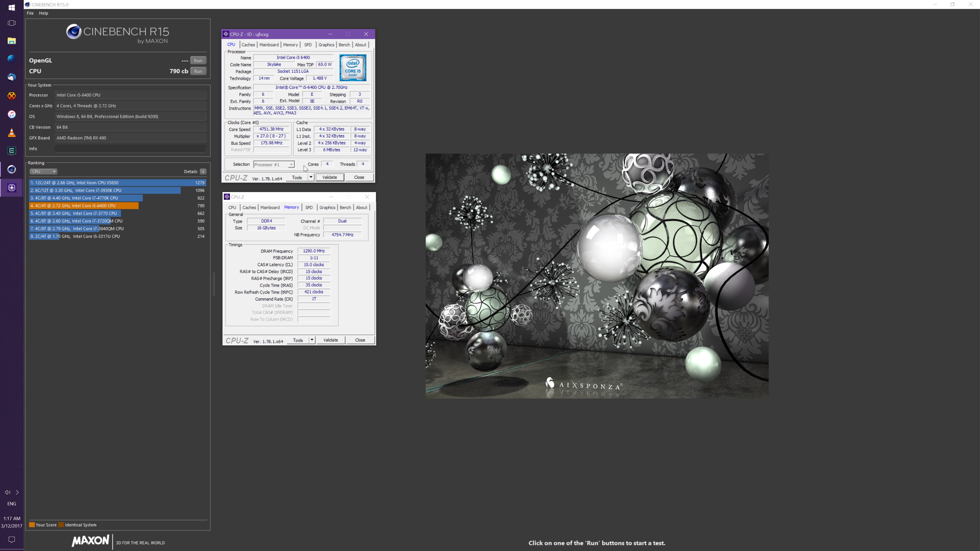Select Core i5-3317U ranking entry
The height and width of the screenshot is (551, 980).
118,236
